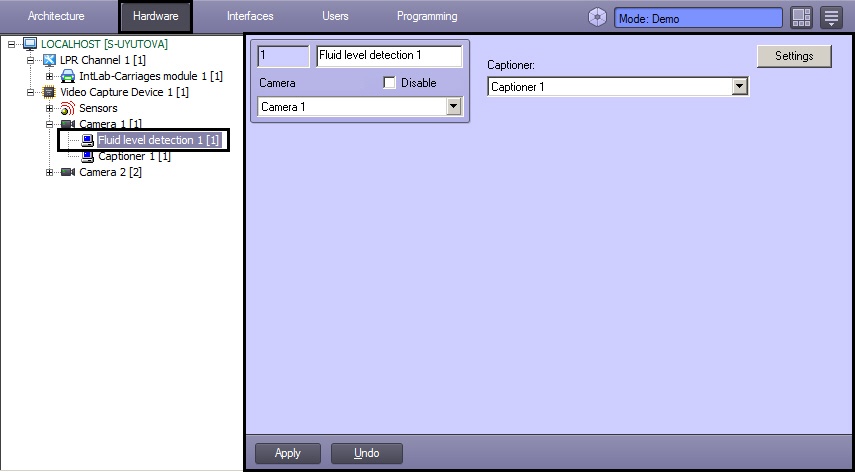Image resolution: width=855 pixels, height=472 pixels.
Task: Click the Settings button
Action: (x=794, y=56)
